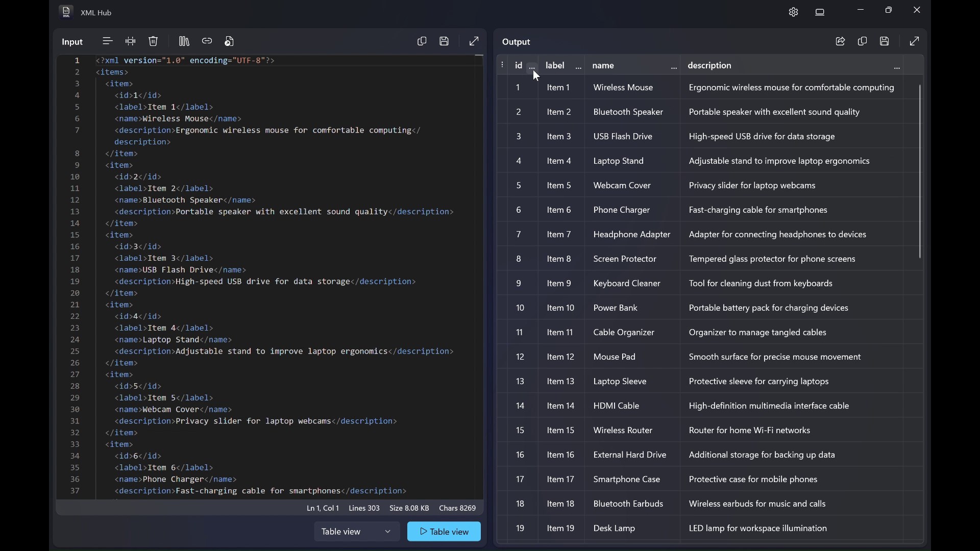
Task: Click the share/export icon in Output panel
Action: pos(841,41)
